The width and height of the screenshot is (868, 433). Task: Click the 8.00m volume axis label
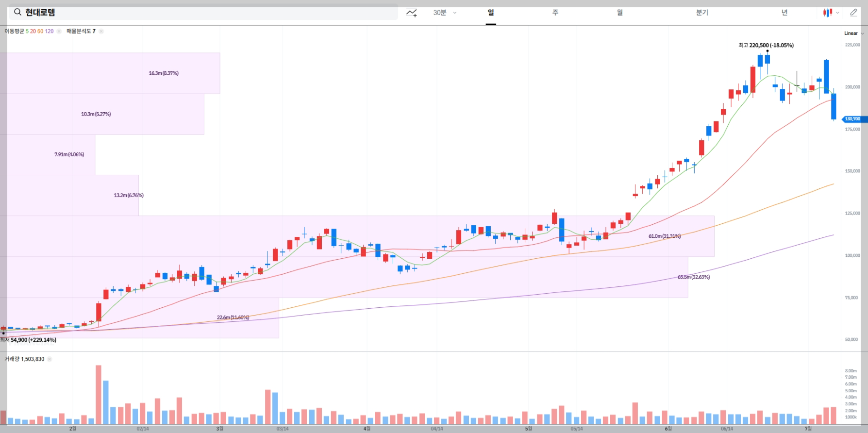click(x=851, y=371)
